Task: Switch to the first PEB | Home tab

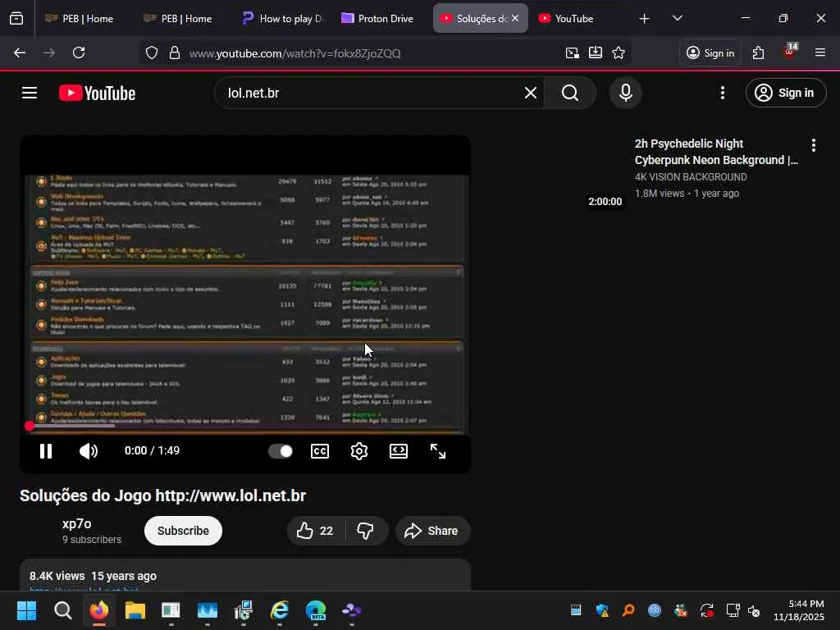Action: pyautogui.click(x=80, y=18)
